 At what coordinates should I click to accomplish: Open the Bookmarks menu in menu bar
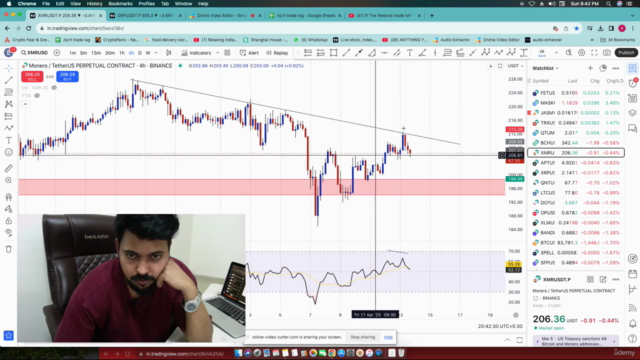coord(120,4)
